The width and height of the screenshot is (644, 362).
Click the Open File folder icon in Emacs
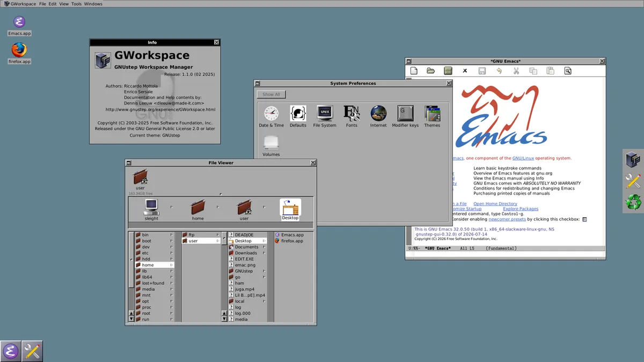pyautogui.click(x=431, y=71)
